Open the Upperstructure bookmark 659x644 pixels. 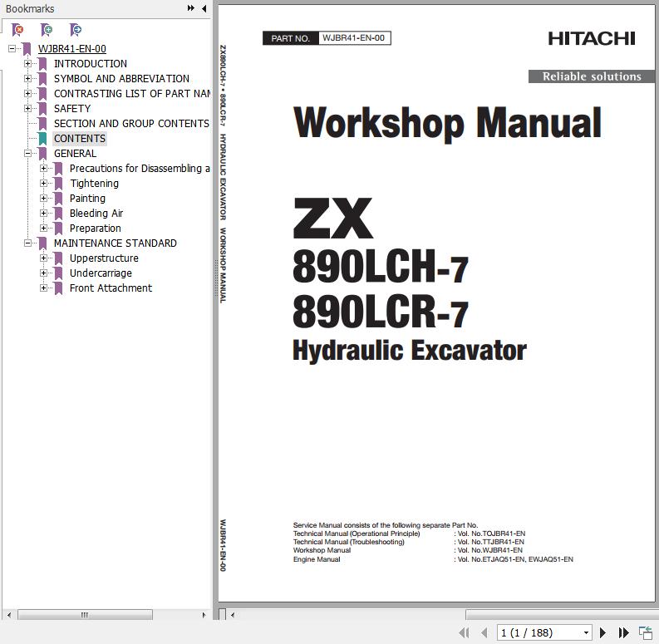(104, 258)
